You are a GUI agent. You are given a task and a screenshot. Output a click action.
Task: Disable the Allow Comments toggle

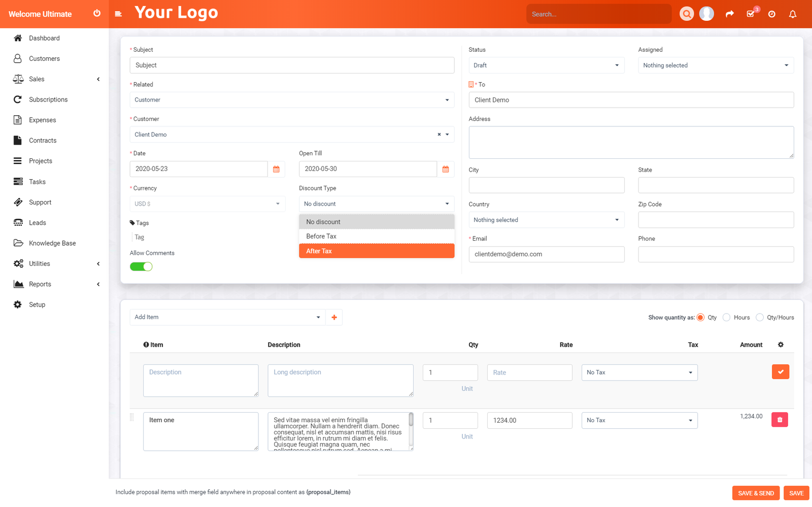pos(141,266)
